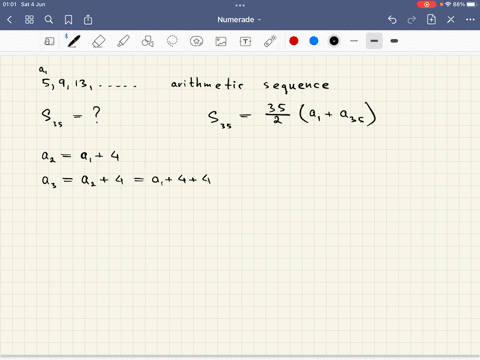Select the Lasso selection tool
This screenshot has width=480, height=360.
[172, 41]
